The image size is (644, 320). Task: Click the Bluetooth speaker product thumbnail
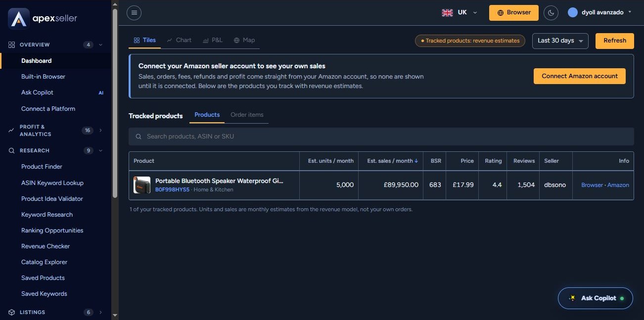(x=142, y=185)
